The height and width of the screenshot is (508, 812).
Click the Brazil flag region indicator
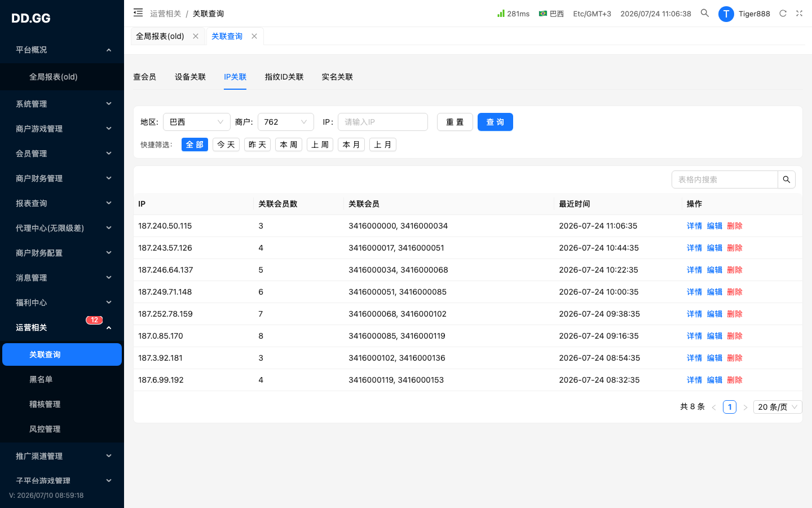(551, 14)
